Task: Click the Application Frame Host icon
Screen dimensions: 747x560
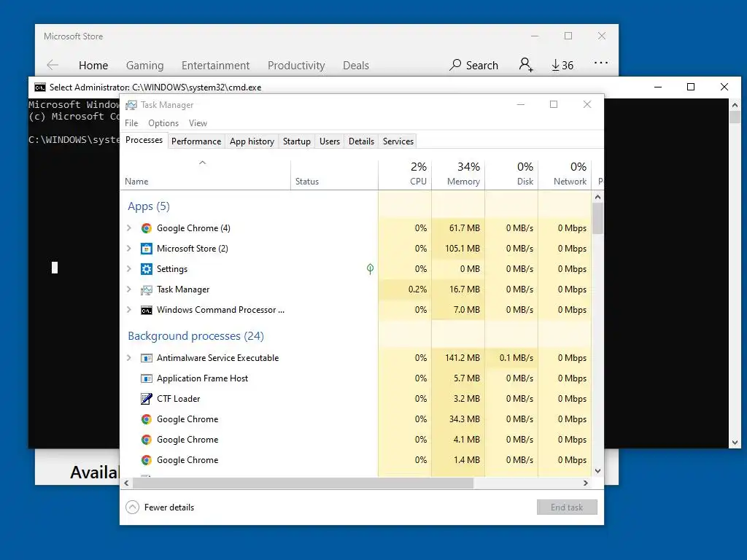Action: [146, 378]
